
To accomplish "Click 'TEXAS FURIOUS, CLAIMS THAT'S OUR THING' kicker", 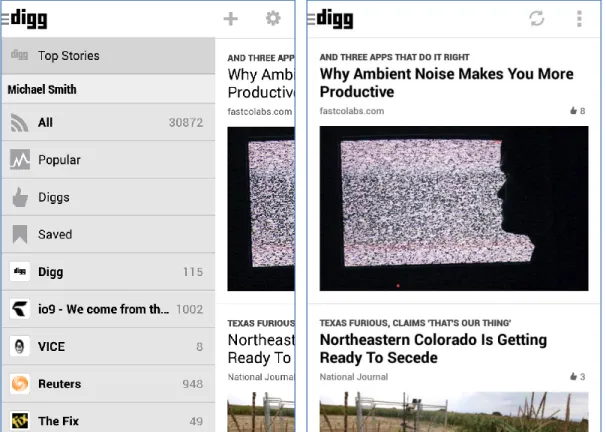I will (x=415, y=323).
